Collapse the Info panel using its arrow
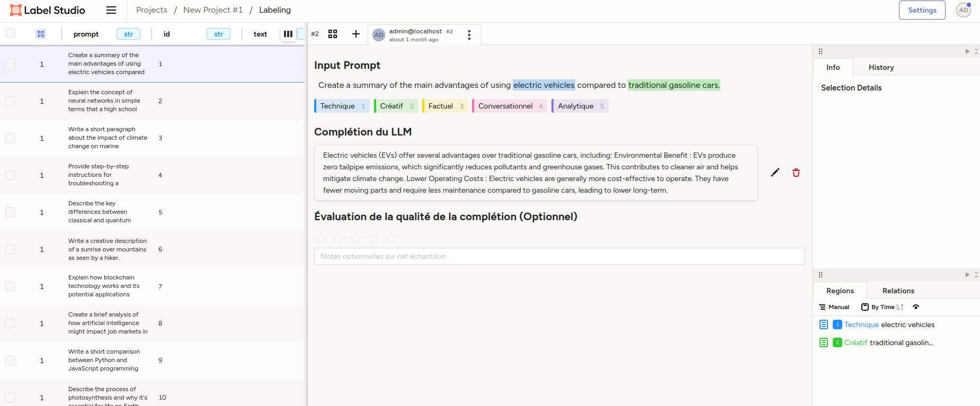 pos(967,51)
